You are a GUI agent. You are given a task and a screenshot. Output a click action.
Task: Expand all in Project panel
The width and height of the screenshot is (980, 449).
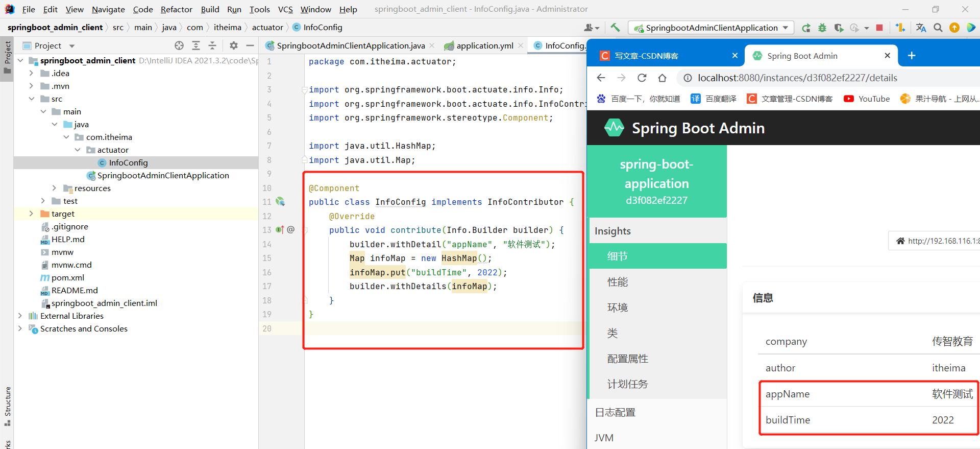(x=196, y=45)
